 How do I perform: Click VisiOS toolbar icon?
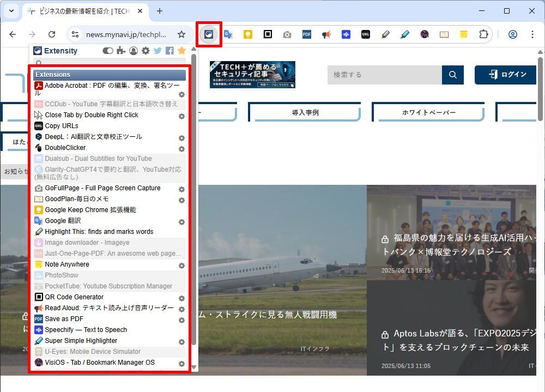pos(425,34)
